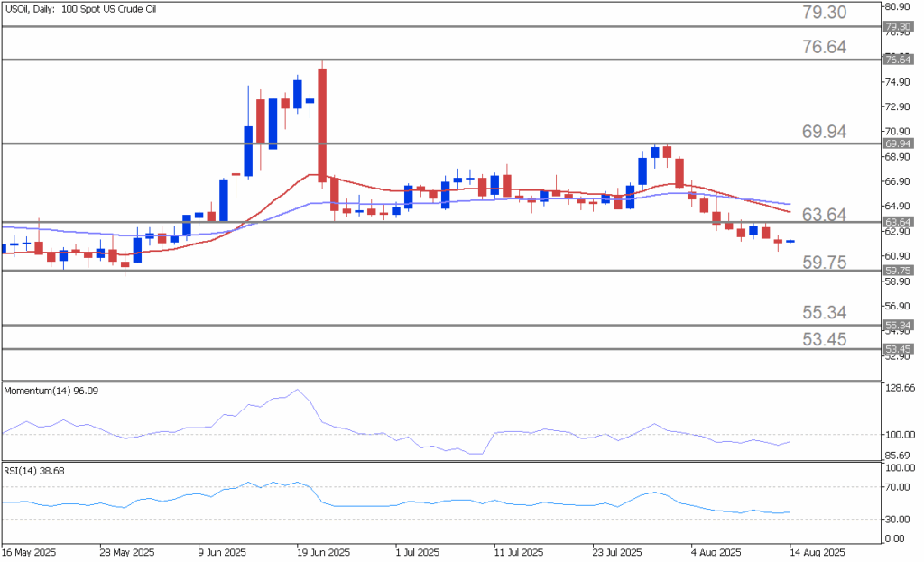Click the 66.90 price axis tick

point(898,181)
